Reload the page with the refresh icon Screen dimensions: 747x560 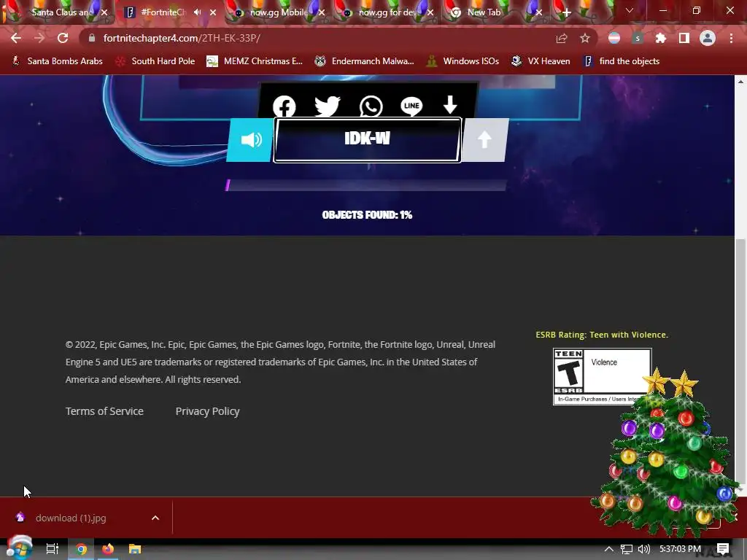pos(63,38)
